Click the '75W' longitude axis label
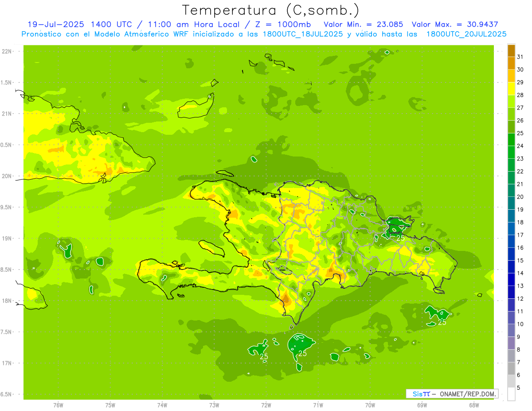Image resolution: width=532 pixels, height=411 pixels. [110, 405]
